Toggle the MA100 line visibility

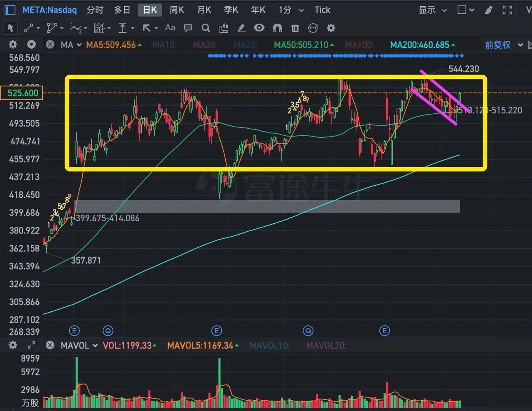(359, 44)
